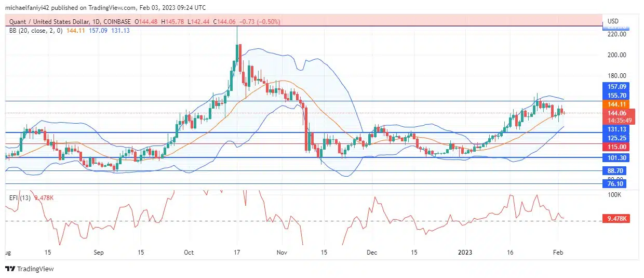
Task: Click the TradingView logo at bottom left
Action: coord(29,269)
